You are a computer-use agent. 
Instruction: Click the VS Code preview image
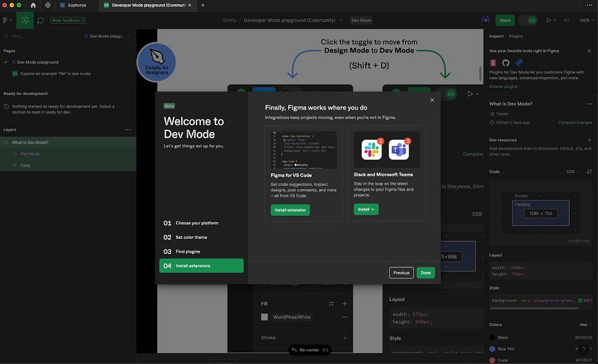[x=304, y=150]
